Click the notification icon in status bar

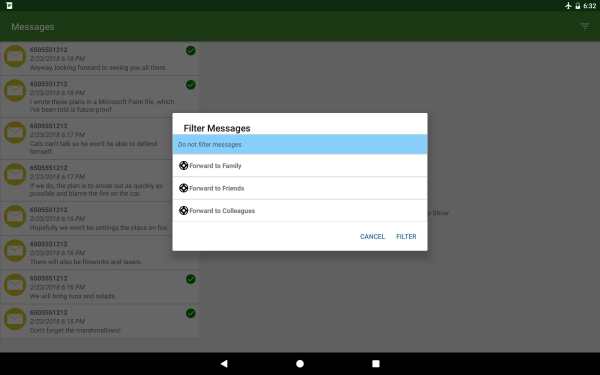[x=9, y=5]
